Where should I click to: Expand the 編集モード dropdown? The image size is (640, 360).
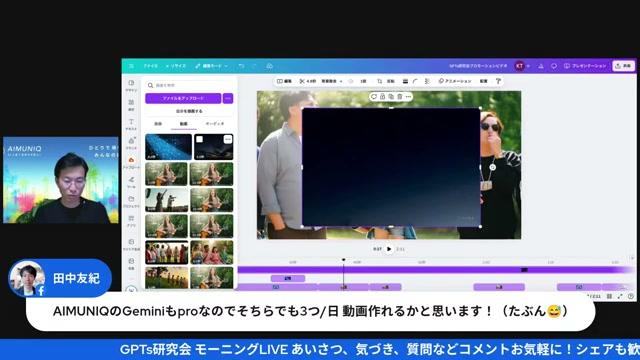(211, 66)
